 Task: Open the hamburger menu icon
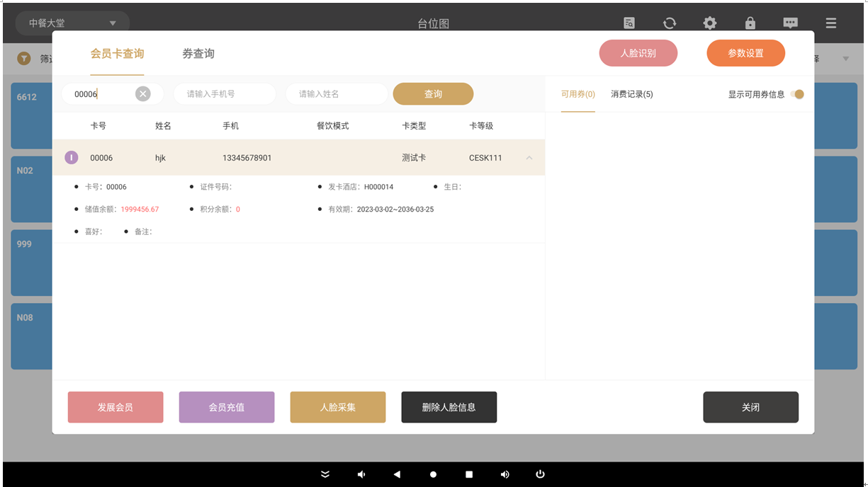click(x=831, y=23)
